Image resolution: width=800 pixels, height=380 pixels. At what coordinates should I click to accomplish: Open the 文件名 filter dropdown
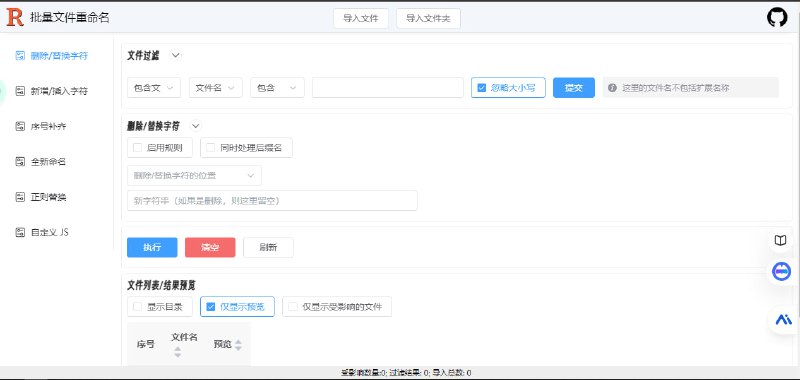215,88
